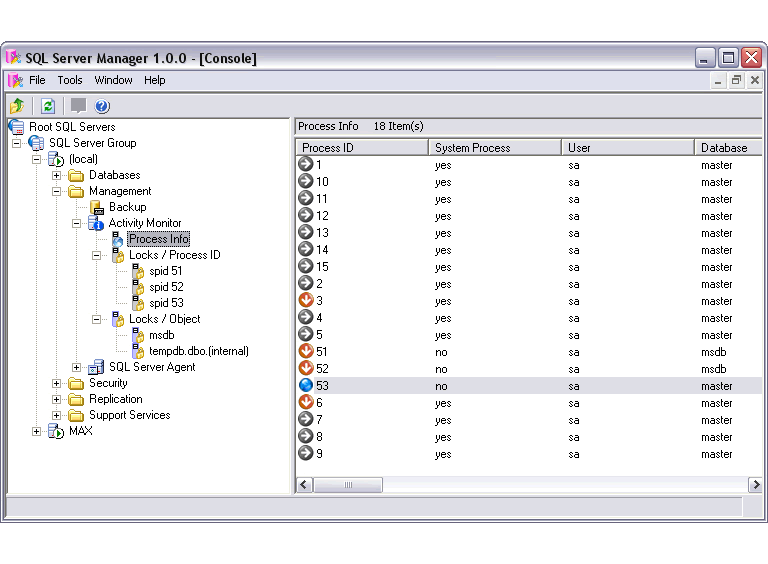Collapse the Locks / Object node
Image resolution: width=768 pixels, height=564 pixels.
click(96, 320)
